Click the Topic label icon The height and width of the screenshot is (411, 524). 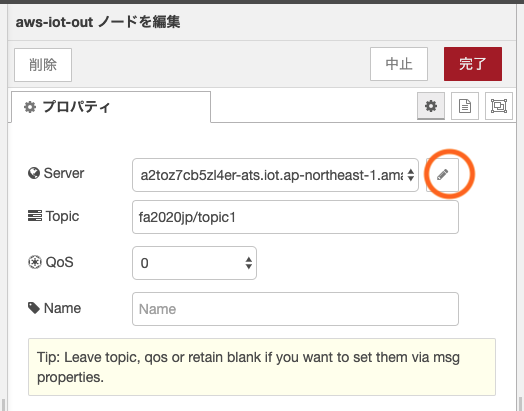click(35, 216)
